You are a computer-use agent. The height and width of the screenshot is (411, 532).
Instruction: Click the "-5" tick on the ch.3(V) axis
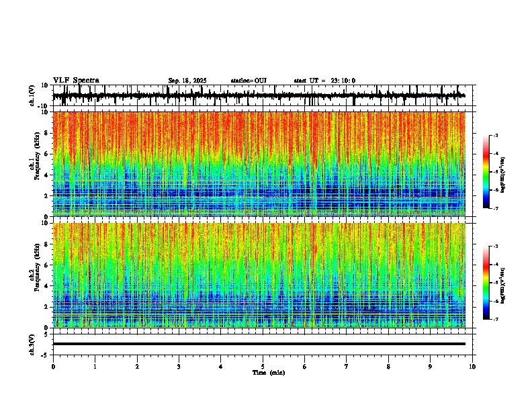pos(46,355)
